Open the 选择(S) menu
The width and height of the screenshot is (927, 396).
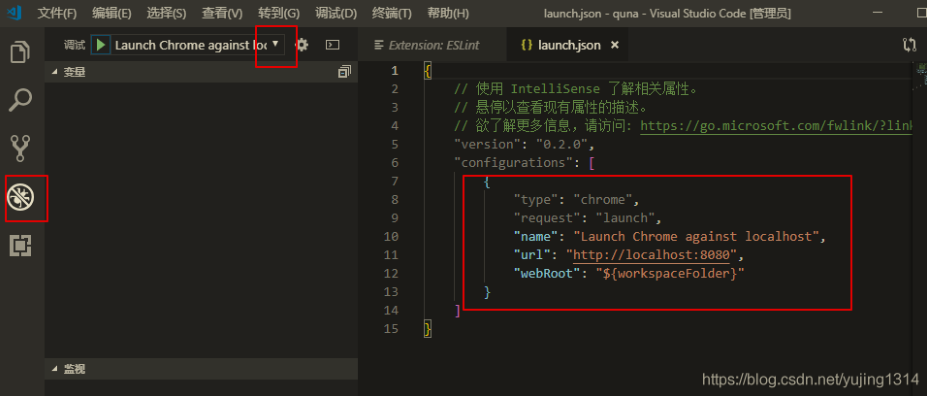click(x=166, y=13)
